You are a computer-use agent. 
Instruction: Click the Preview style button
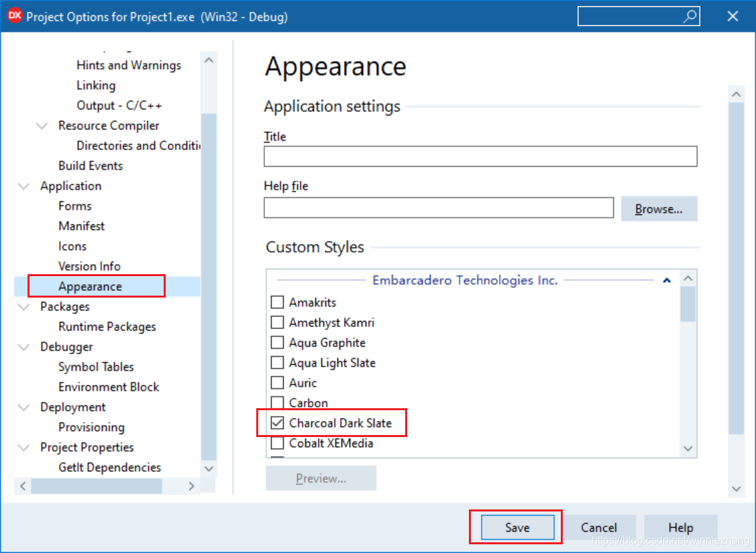coord(321,479)
